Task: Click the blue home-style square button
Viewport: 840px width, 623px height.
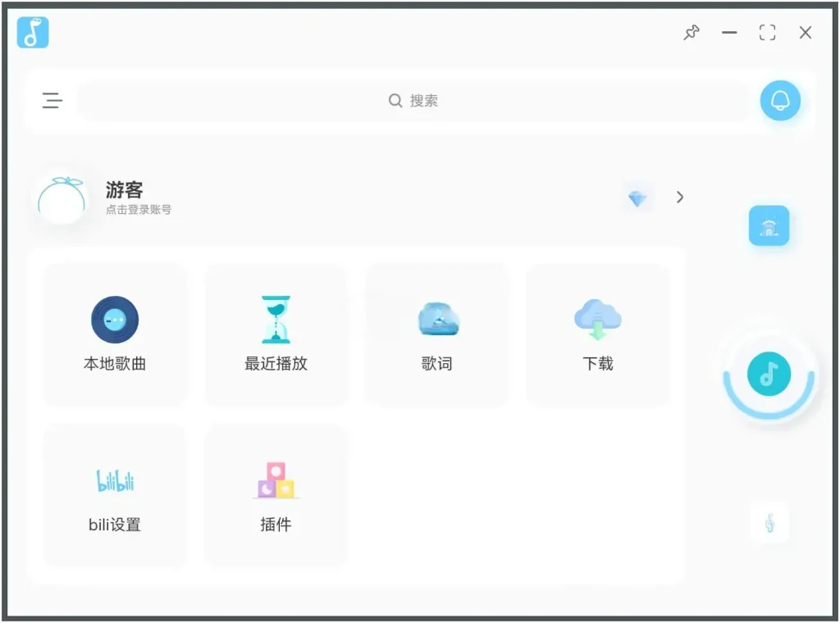Action: tap(769, 226)
